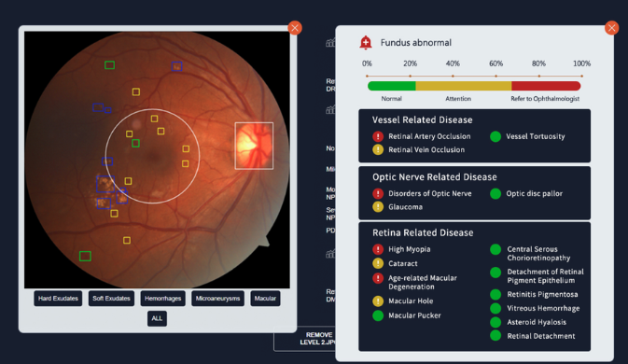
Task: Click the green Retinal Detachment status dot
Action: tap(495, 336)
